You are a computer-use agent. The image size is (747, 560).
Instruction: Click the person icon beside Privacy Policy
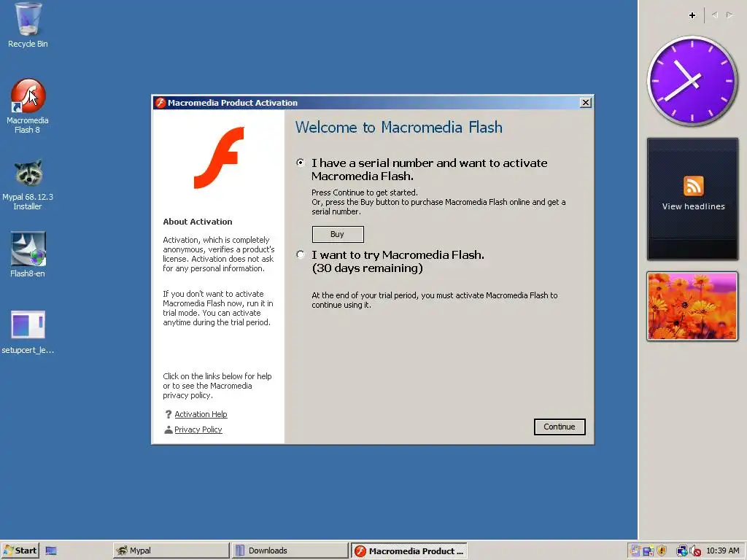coord(169,429)
